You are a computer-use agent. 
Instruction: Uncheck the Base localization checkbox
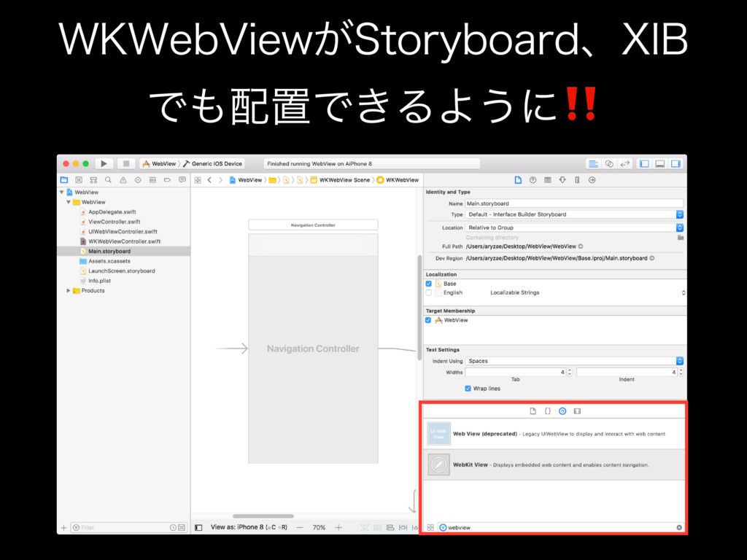pos(429,284)
